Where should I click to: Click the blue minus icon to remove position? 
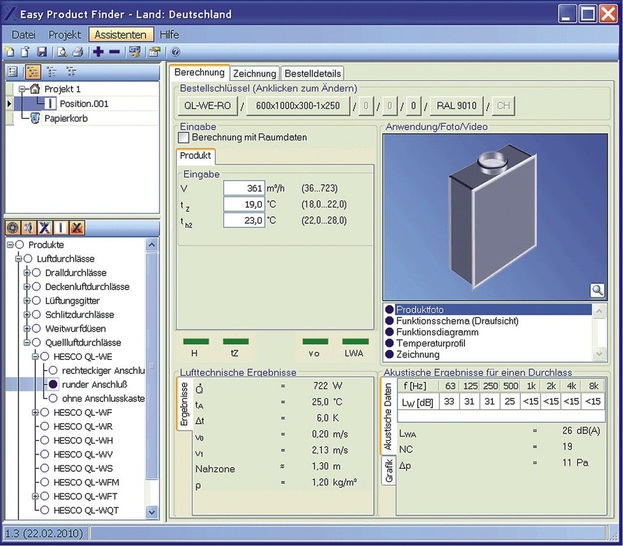tap(114, 51)
